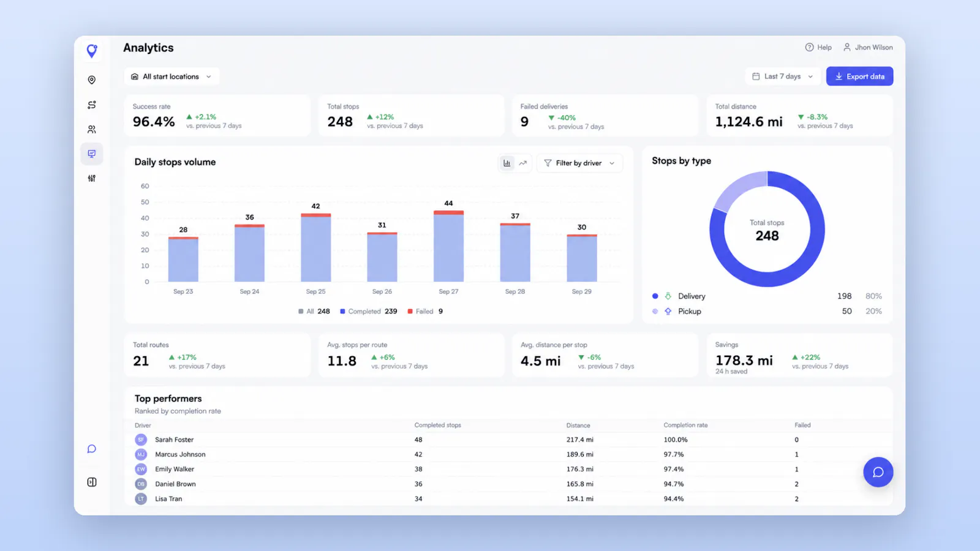Open the floating chat support button
This screenshot has width=980, height=551.
878,472
